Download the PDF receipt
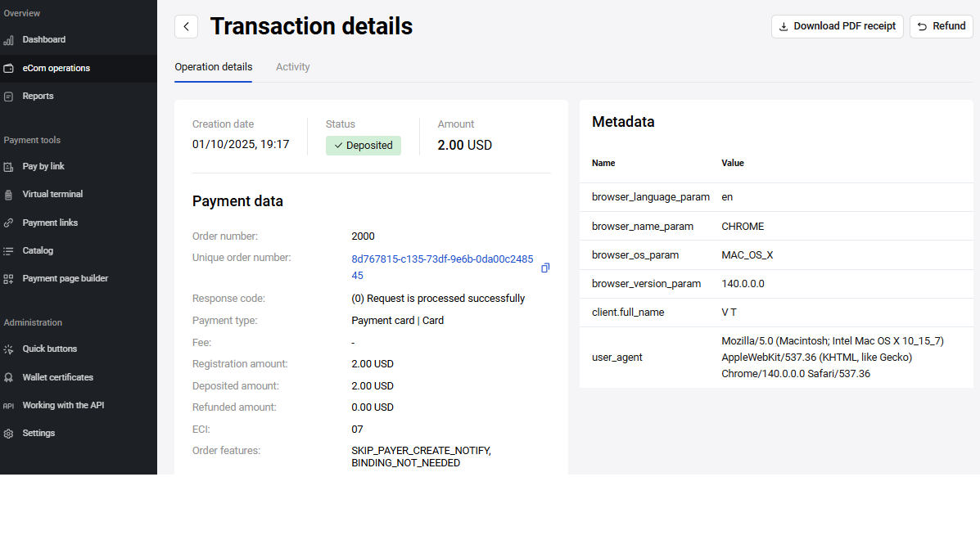This screenshot has height=540, width=980. [837, 26]
